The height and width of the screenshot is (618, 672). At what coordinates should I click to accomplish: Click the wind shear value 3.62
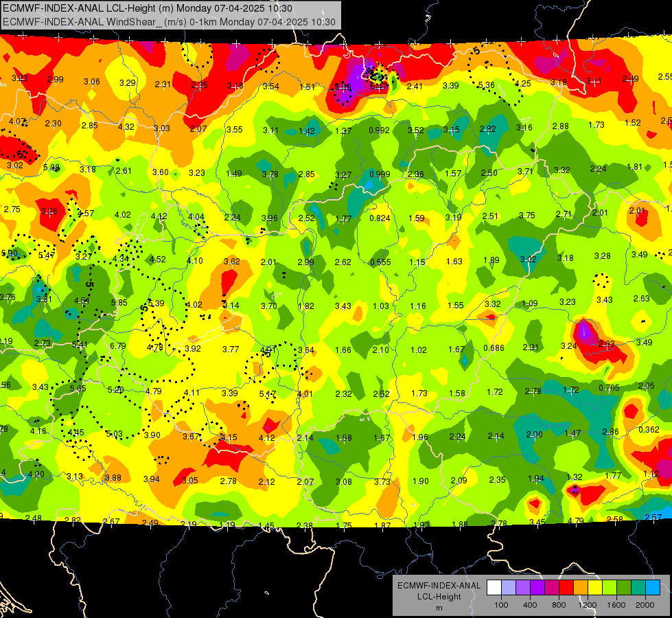232,261
